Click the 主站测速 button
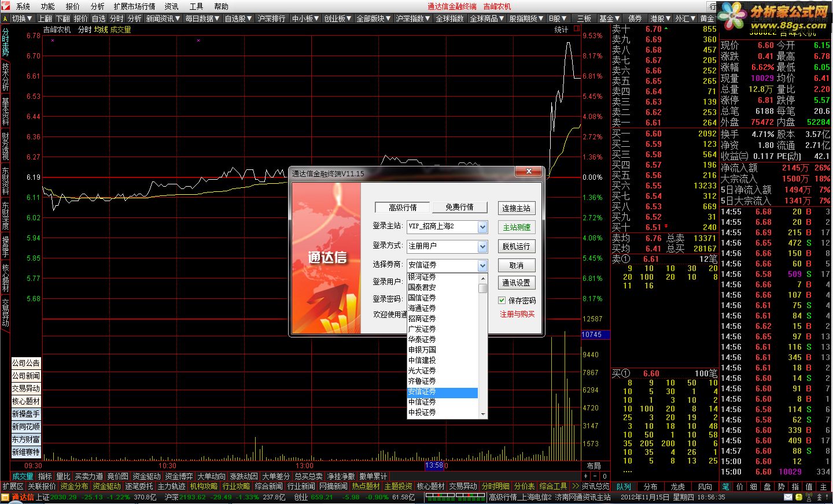833x504 pixels. (x=517, y=227)
